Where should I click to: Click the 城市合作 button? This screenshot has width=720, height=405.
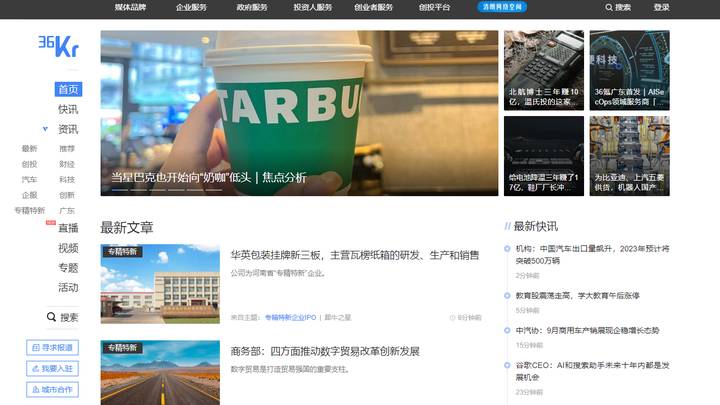(x=52, y=389)
